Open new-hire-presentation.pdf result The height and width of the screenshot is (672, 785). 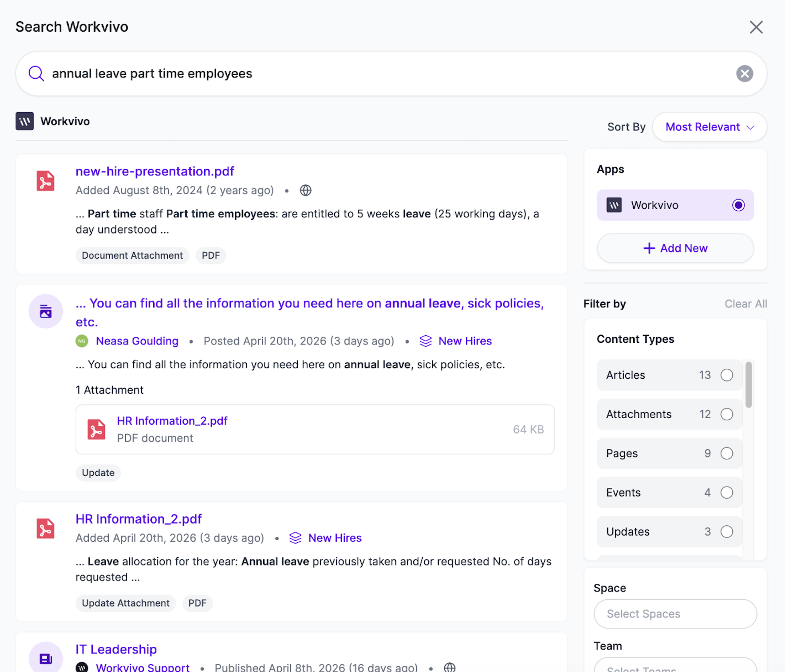point(155,171)
